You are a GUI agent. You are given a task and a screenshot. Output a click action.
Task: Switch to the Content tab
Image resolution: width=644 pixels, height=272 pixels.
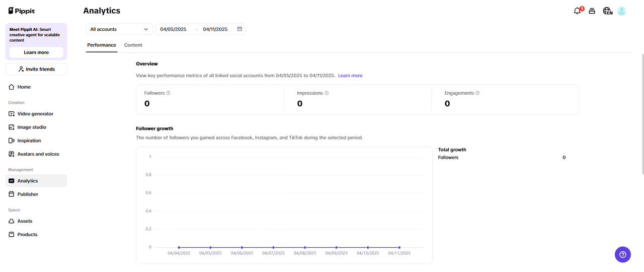click(133, 45)
